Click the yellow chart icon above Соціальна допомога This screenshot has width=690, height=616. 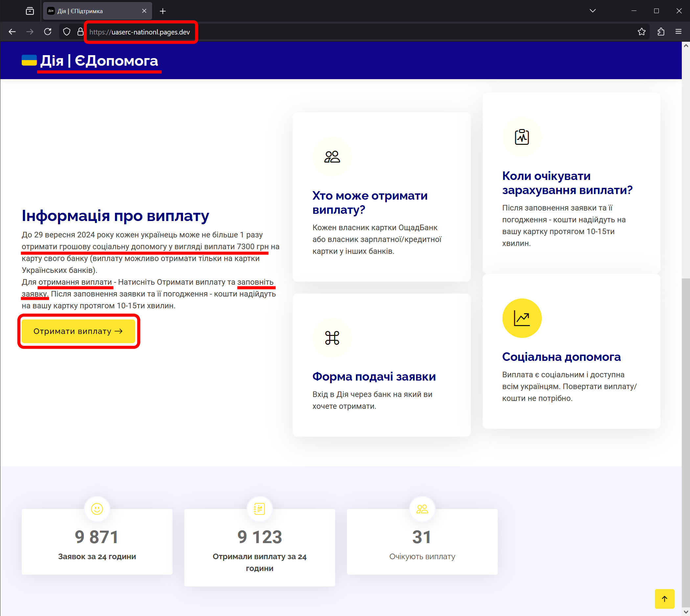coord(522,318)
